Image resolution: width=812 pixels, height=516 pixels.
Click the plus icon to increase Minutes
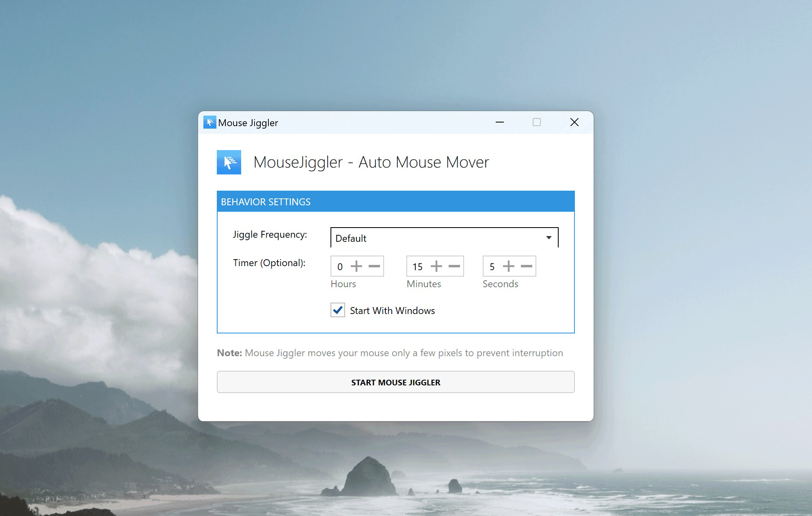(x=436, y=266)
